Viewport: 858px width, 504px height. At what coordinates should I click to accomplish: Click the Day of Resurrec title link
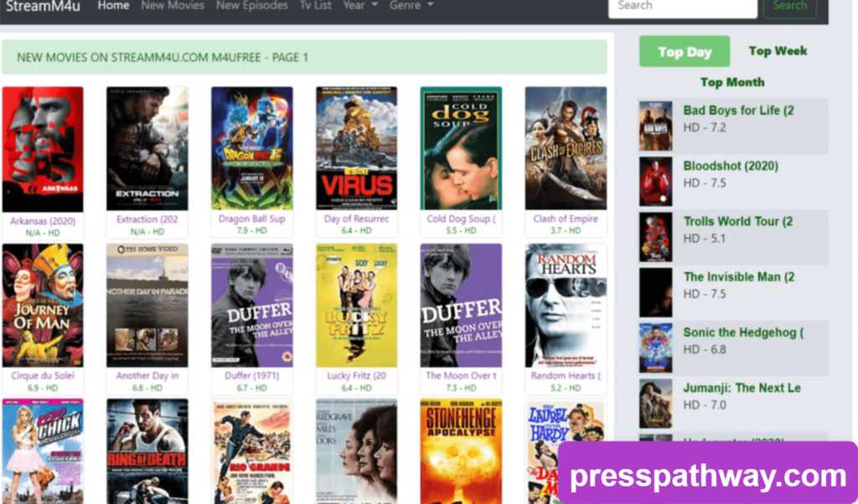click(356, 219)
